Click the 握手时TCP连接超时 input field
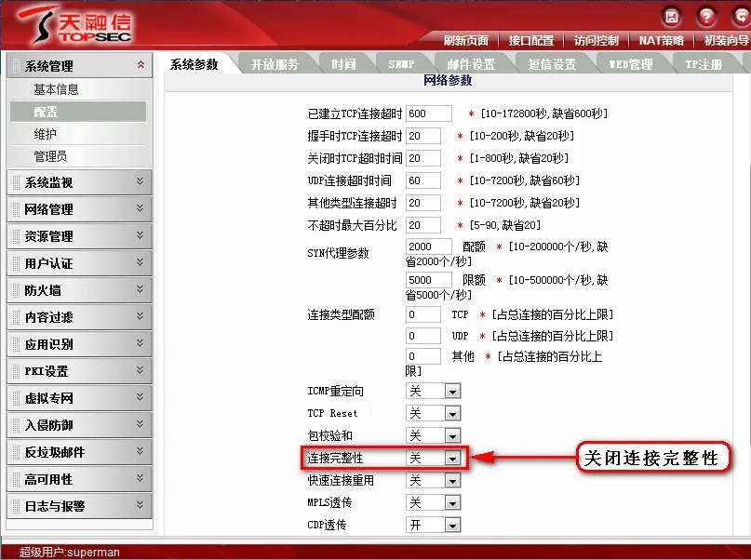 (422, 136)
